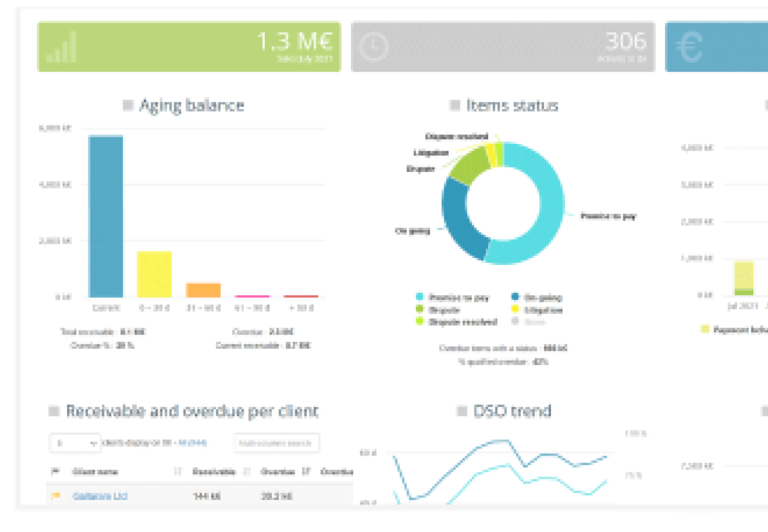Open the first client name link in table
768x532 pixels.
(x=100, y=496)
